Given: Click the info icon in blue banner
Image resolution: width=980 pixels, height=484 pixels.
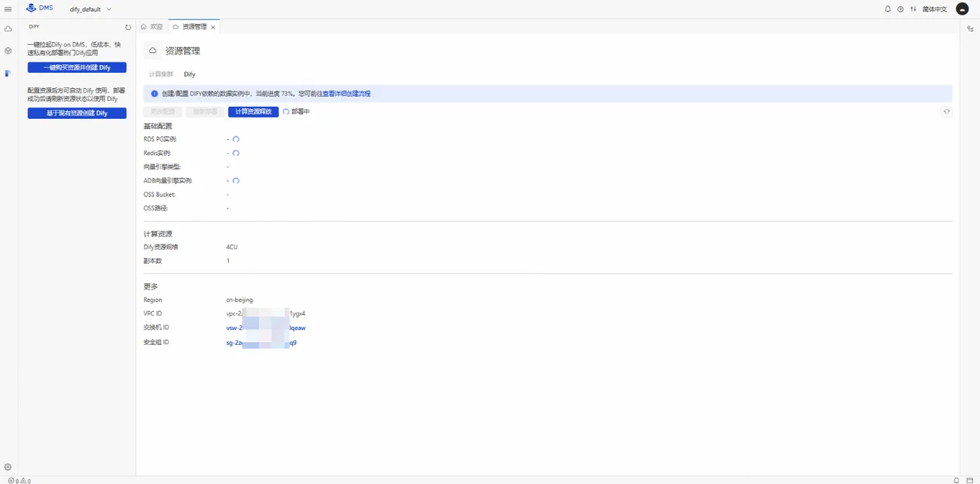Looking at the screenshot, I should [x=154, y=94].
